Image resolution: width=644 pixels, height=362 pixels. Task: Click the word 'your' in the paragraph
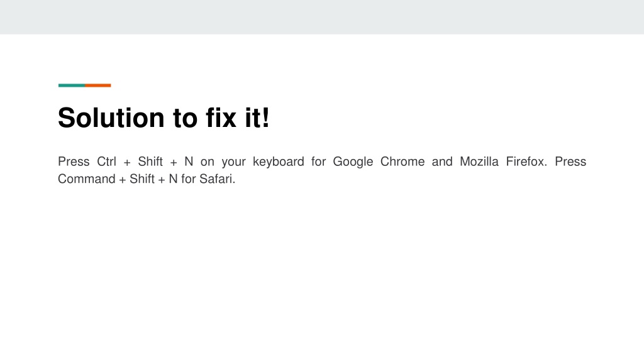tap(234, 163)
